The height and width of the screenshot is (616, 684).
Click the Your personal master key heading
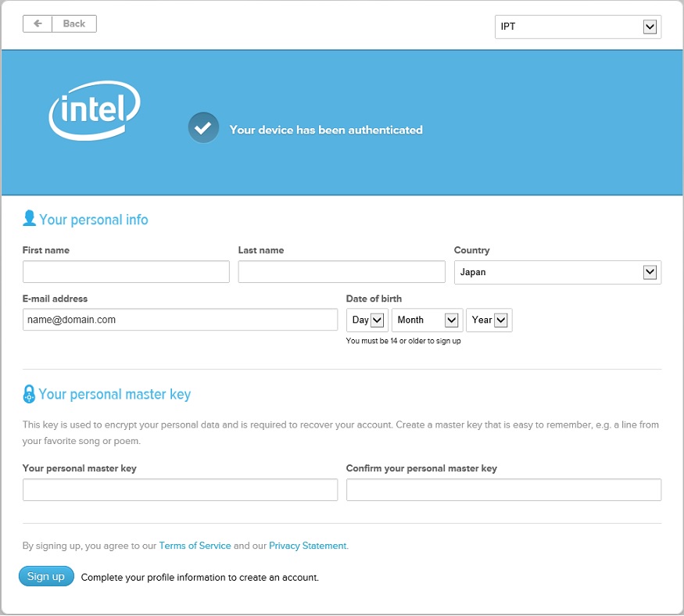click(x=115, y=394)
